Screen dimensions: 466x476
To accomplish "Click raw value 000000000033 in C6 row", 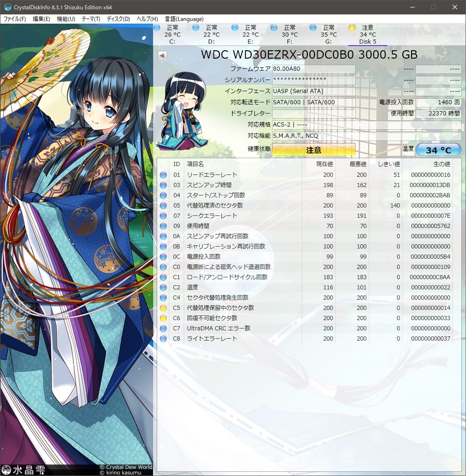I will point(431,318).
